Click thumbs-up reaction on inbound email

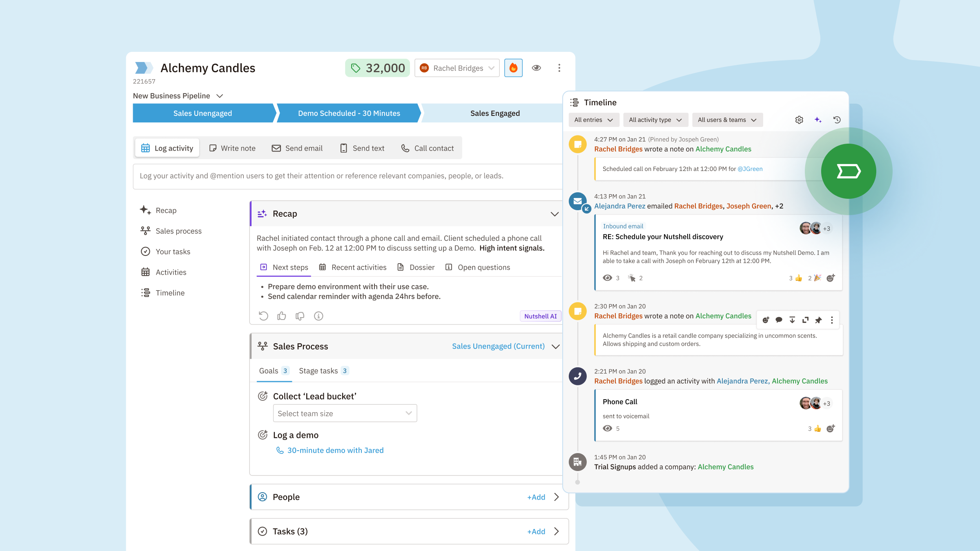(x=796, y=278)
